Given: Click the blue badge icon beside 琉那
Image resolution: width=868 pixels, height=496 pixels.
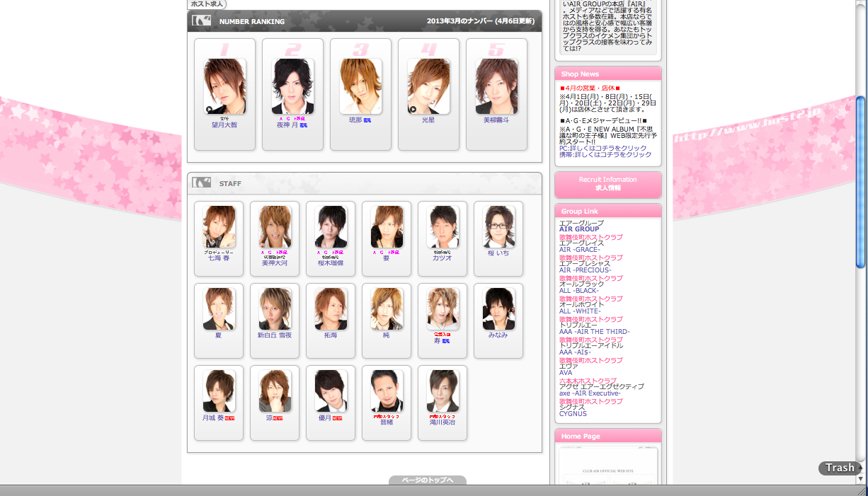Looking at the screenshot, I should pyautogui.click(x=367, y=120).
